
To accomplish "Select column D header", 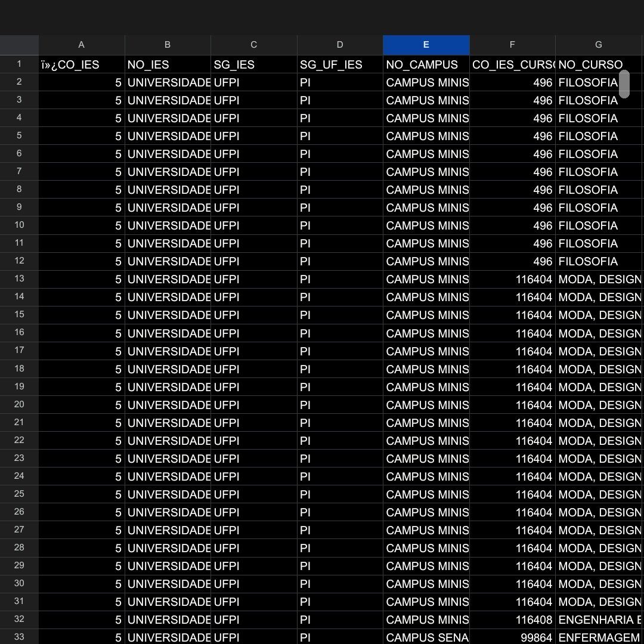I will (x=340, y=45).
